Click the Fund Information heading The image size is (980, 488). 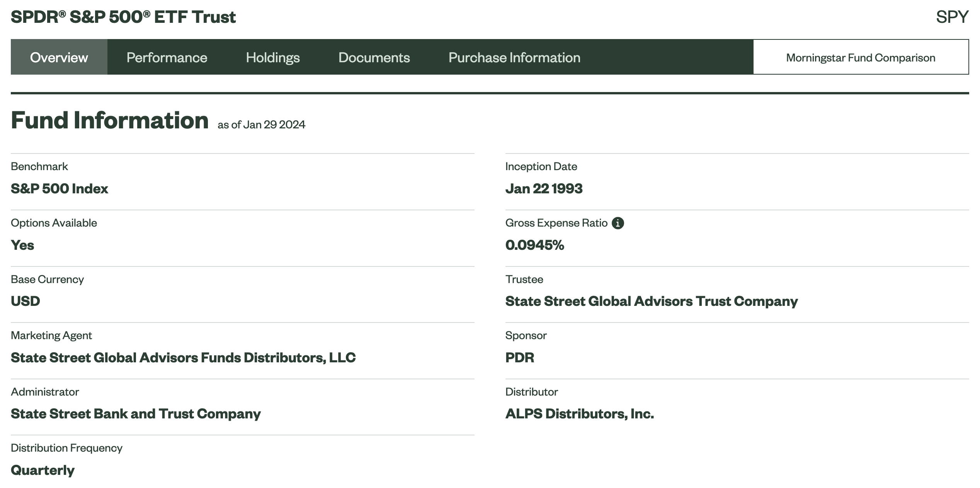(109, 120)
